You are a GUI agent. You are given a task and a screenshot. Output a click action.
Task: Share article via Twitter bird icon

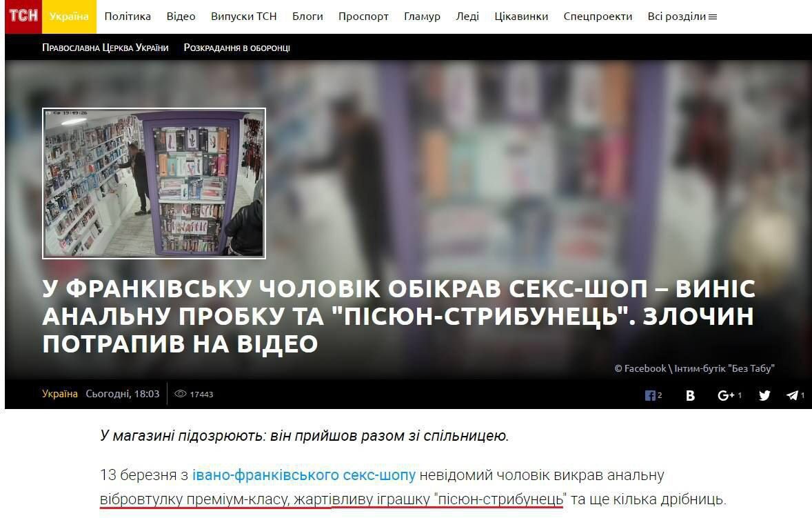pyautogui.click(x=764, y=395)
